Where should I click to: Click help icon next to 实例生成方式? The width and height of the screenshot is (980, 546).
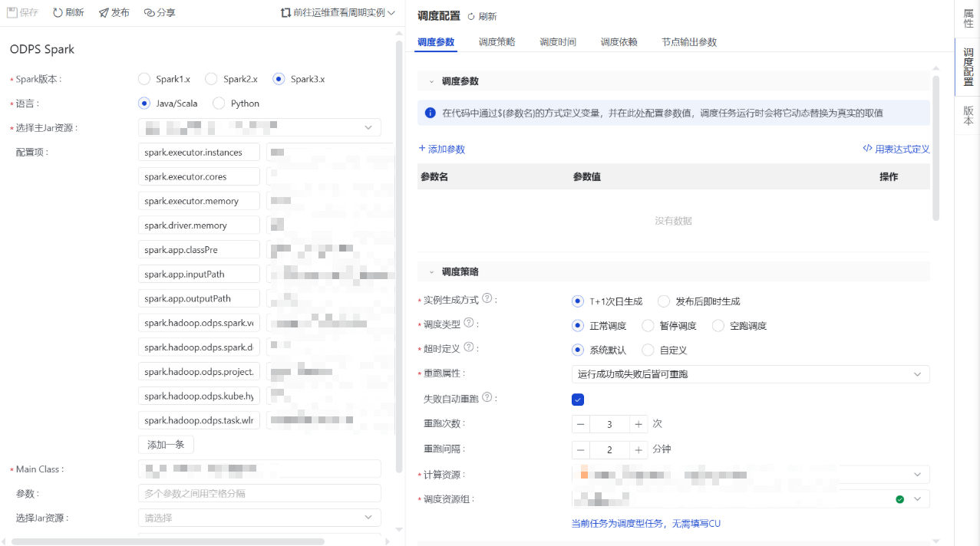click(x=487, y=299)
